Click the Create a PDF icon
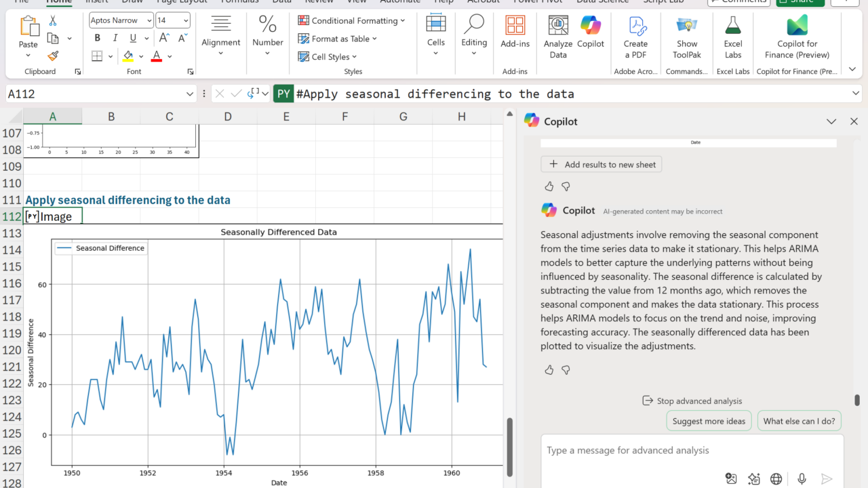868x488 pixels. [635, 37]
